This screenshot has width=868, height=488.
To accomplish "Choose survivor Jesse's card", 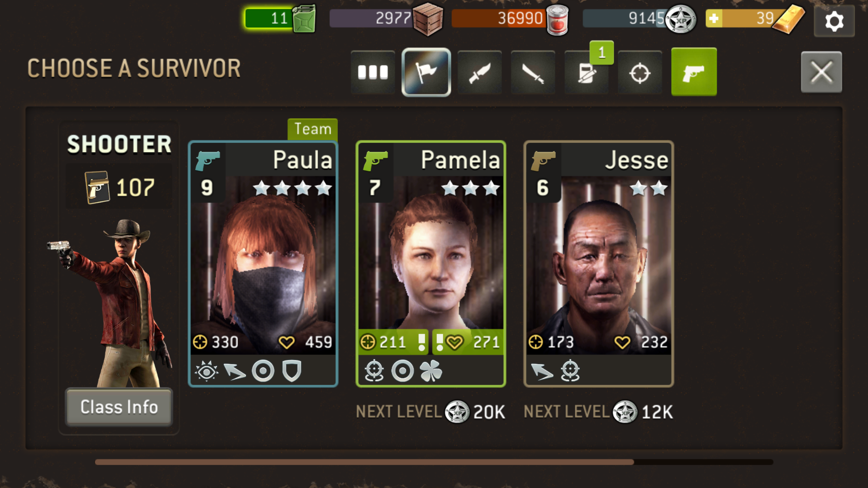I will pyautogui.click(x=598, y=264).
